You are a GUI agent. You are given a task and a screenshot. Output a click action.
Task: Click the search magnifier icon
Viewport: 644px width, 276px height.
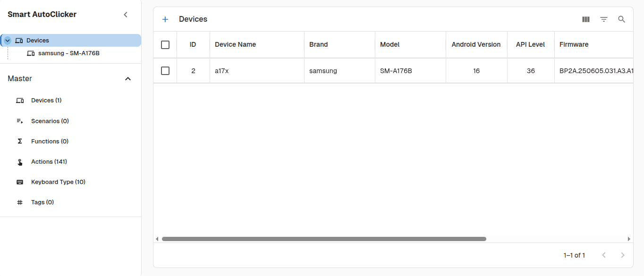click(622, 19)
